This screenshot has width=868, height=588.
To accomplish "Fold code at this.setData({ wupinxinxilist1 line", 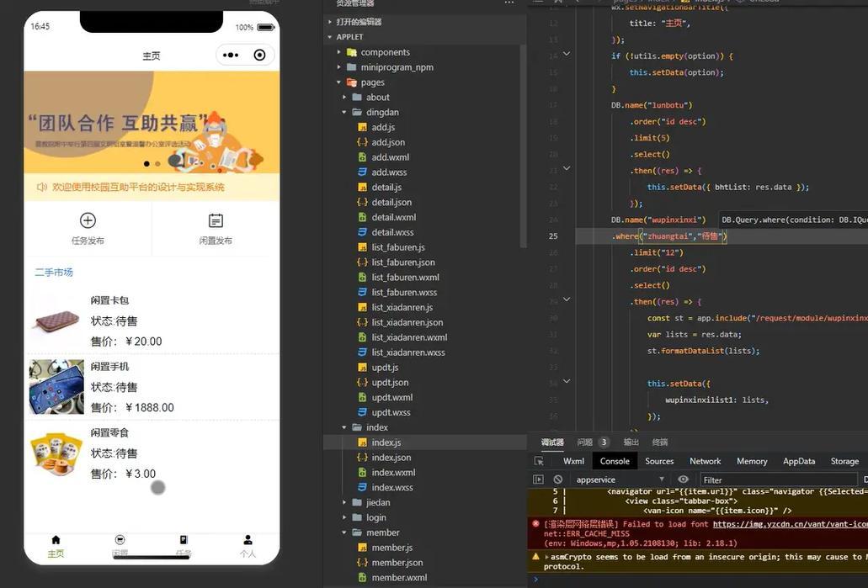I will 567,381.
